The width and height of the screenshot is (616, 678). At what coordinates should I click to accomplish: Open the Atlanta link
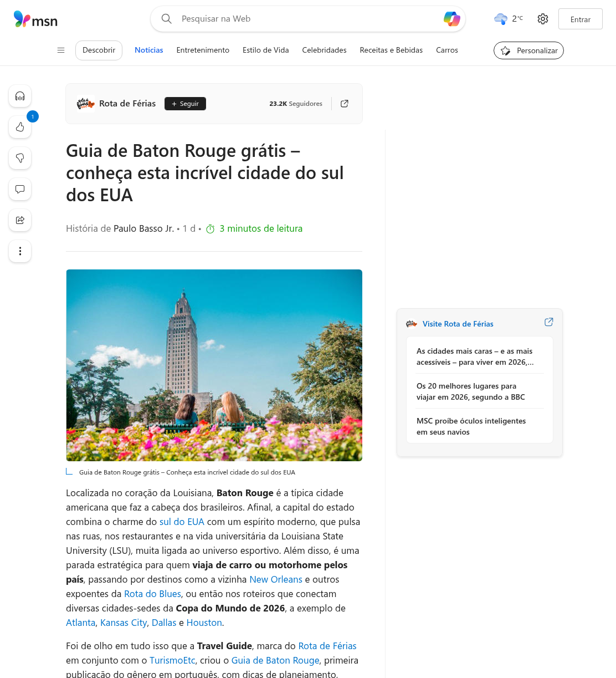click(81, 623)
